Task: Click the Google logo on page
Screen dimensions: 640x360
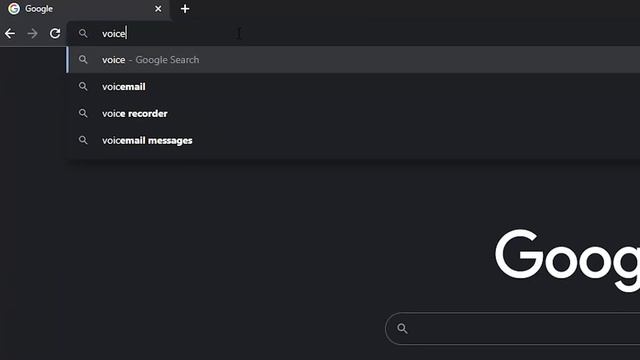Action: point(567,260)
